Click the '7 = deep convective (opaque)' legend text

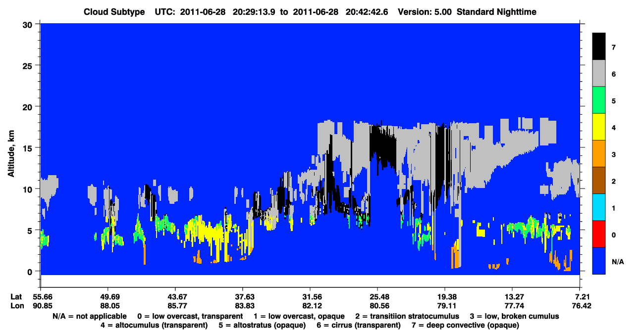466,325
